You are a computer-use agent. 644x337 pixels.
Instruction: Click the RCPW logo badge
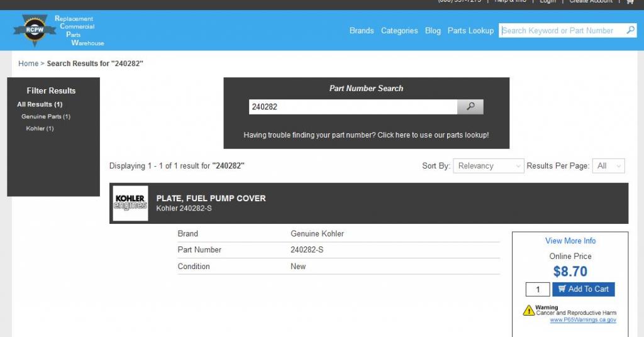point(35,30)
